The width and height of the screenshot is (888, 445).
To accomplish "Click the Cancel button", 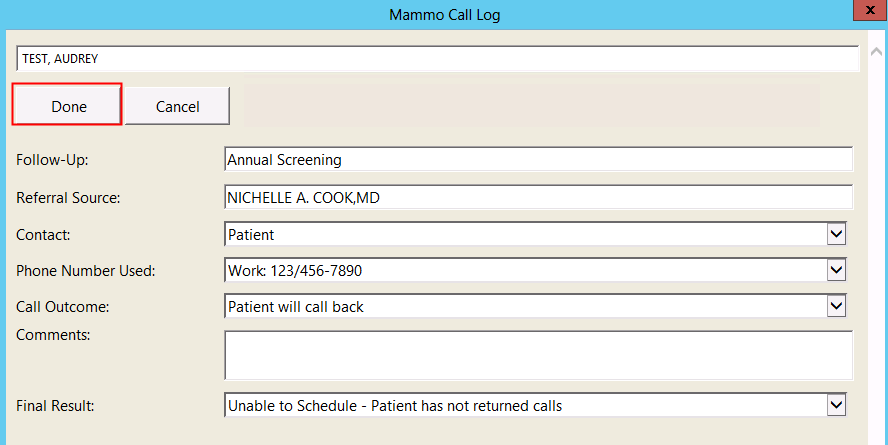I will coord(177,106).
